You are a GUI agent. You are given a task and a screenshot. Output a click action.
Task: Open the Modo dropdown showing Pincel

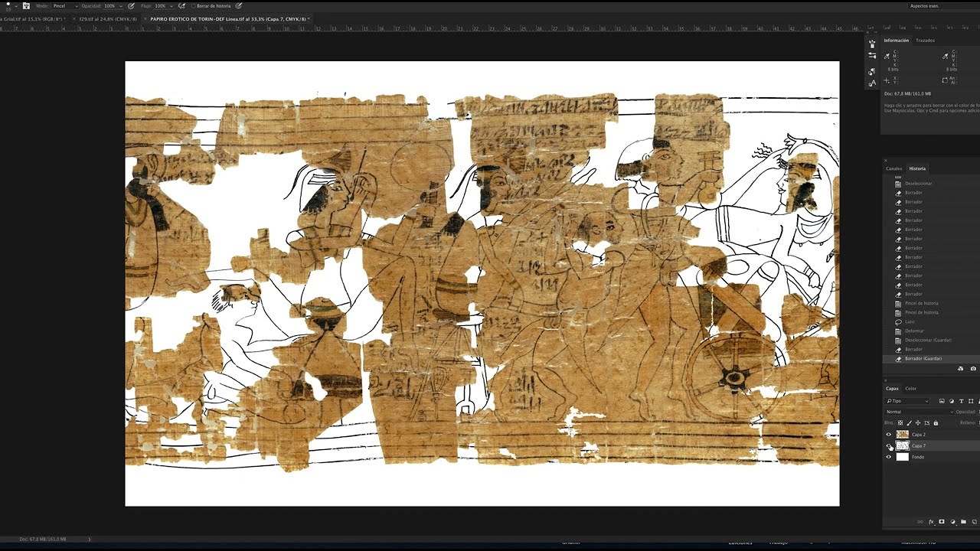tap(65, 6)
